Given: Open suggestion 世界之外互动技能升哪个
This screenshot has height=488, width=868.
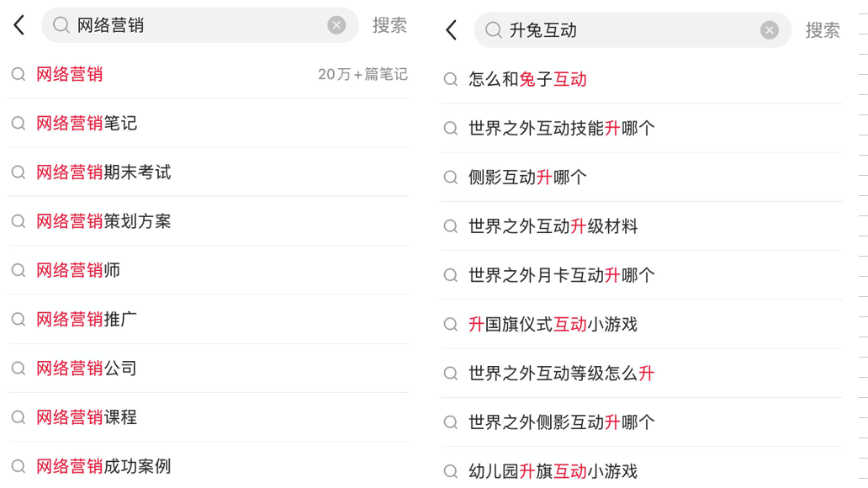Looking at the screenshot, I should point(642,128).
